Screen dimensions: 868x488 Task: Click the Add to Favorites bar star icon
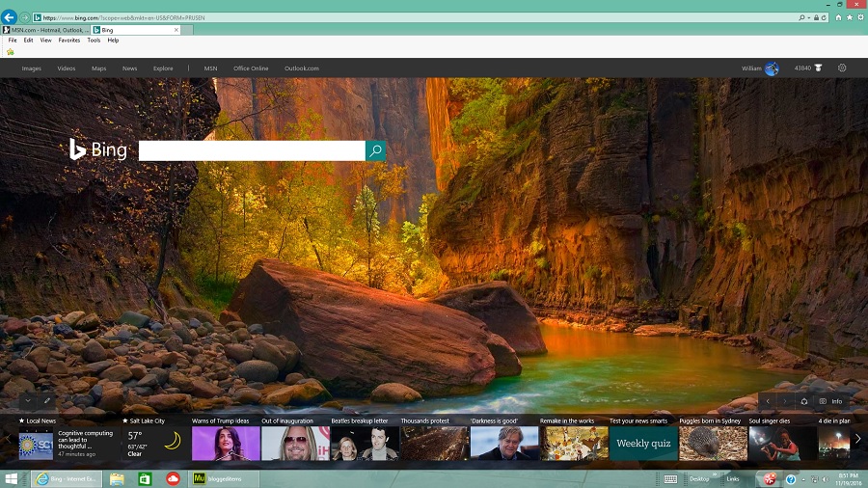[x=10, y=51]
